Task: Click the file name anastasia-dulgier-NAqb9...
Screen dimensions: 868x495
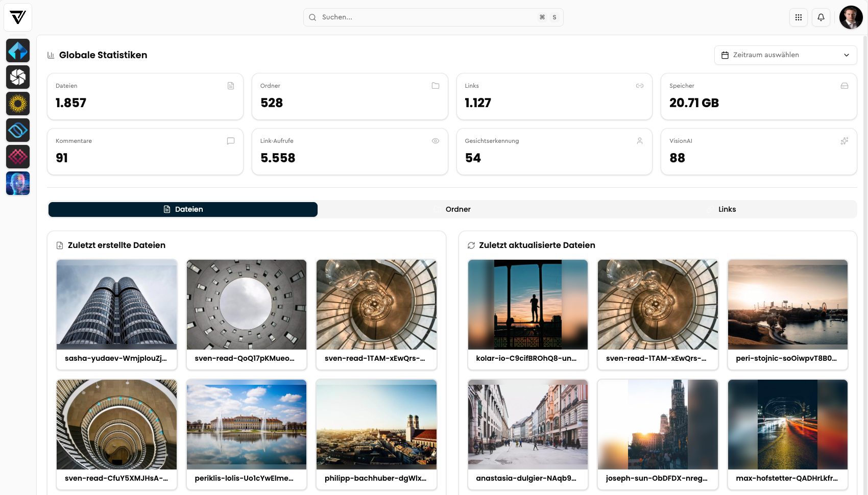Action: [526, 478]
